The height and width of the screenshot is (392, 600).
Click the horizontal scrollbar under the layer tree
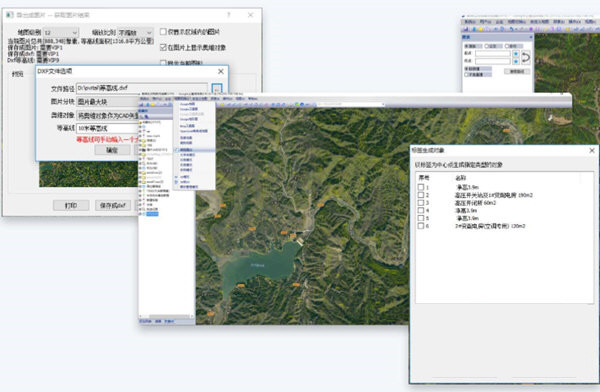pos(166,316)
